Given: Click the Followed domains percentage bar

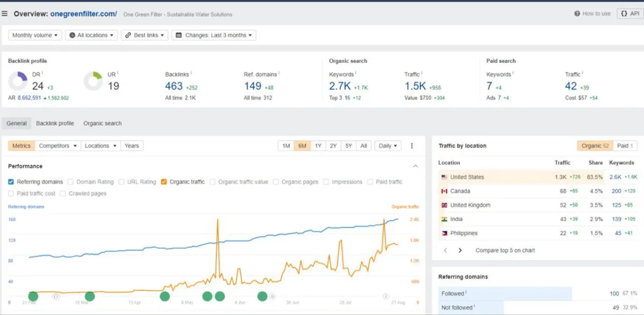Looking at the screenshot, I should tap(504, 294).
